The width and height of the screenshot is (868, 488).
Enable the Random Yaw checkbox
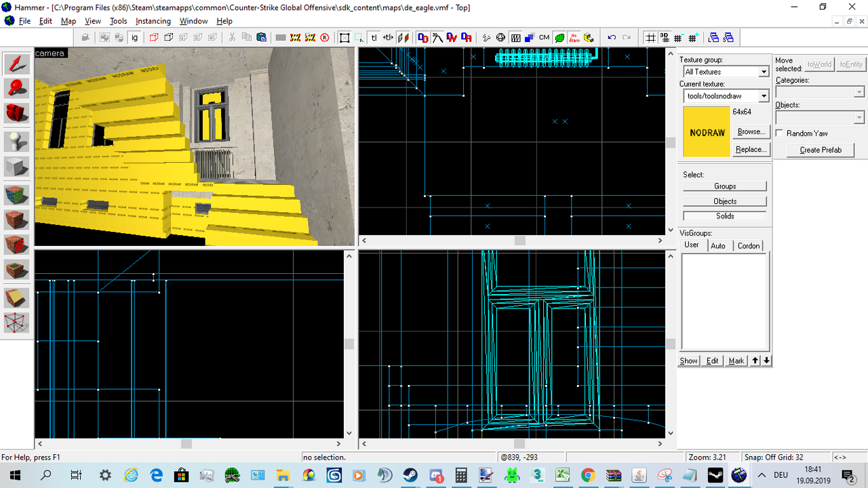point(780,134)
